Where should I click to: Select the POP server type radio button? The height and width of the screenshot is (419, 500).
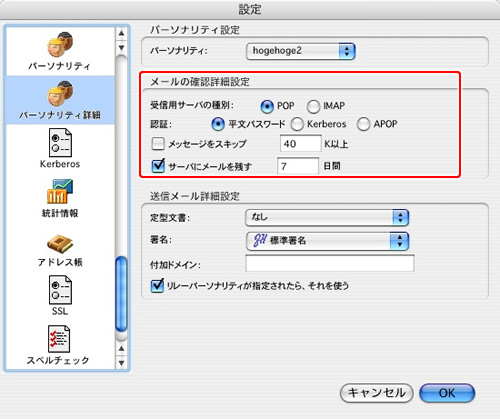point(267,107)
